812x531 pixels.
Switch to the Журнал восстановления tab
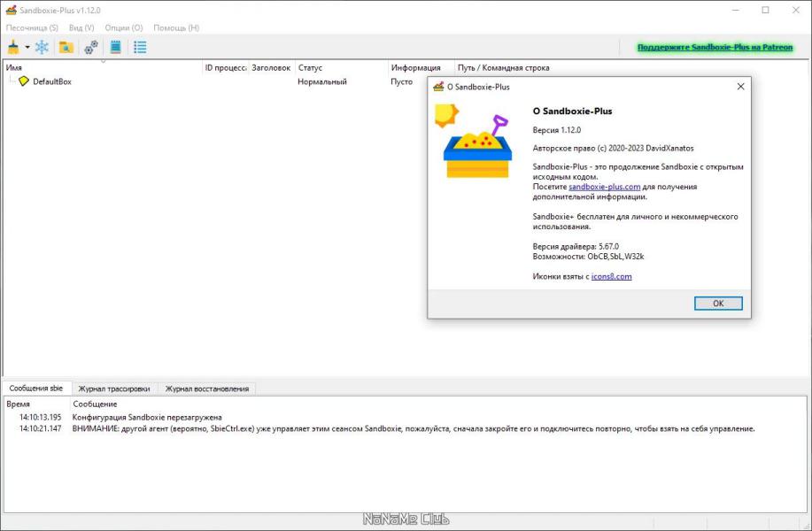(206, 389)
